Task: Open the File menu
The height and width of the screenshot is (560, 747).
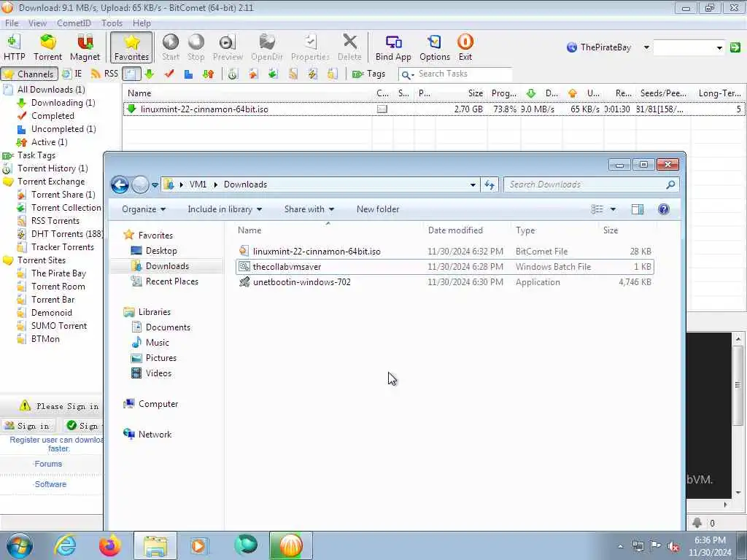Action: click(12, 23)
